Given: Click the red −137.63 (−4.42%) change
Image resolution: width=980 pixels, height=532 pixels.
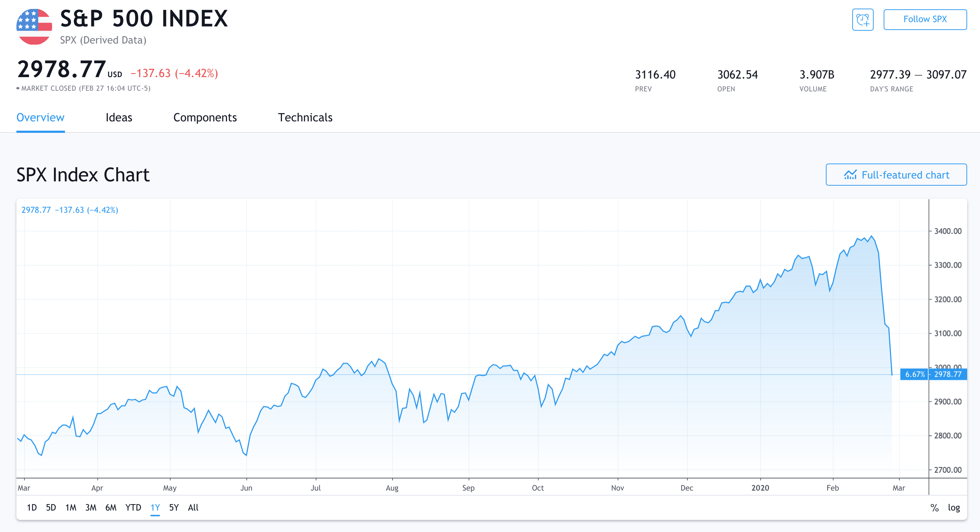Looking at the screenshot, I should [174, 73].
